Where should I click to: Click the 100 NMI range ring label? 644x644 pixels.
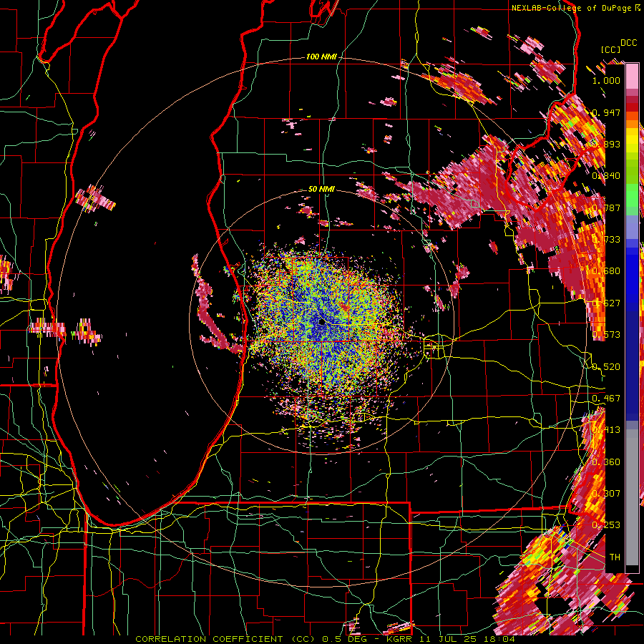coord(321,57)
